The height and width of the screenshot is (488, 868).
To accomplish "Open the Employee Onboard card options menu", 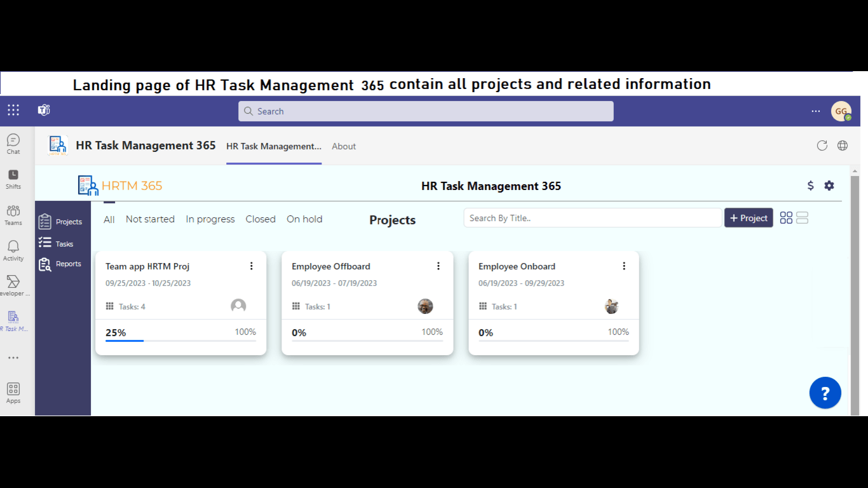I will point(624,266).
